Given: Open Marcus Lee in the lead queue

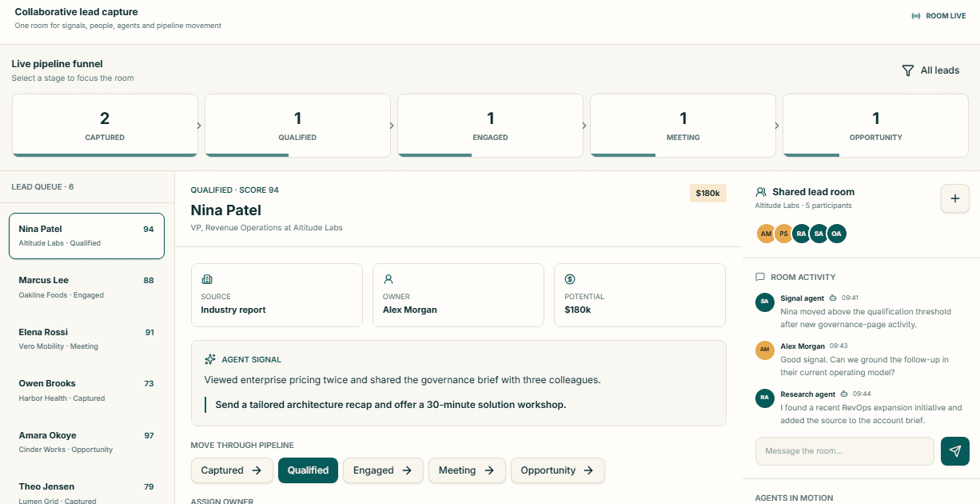Looking at the screenshot, I should [86, 287].
